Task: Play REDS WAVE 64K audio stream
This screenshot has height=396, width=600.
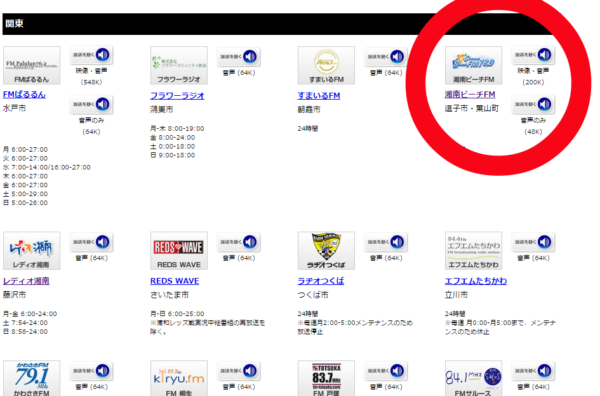Action: [x=238, y=242]
